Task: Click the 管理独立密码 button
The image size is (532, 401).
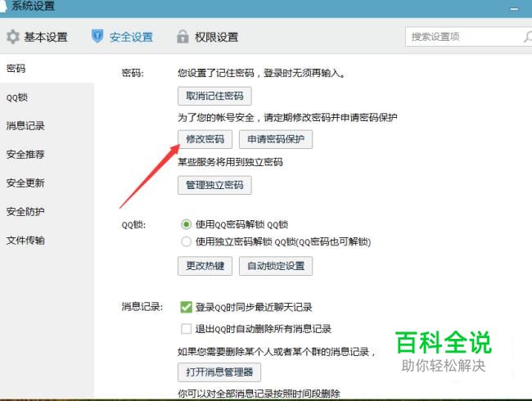Action: pyautogui.click(x=214, y=185)
